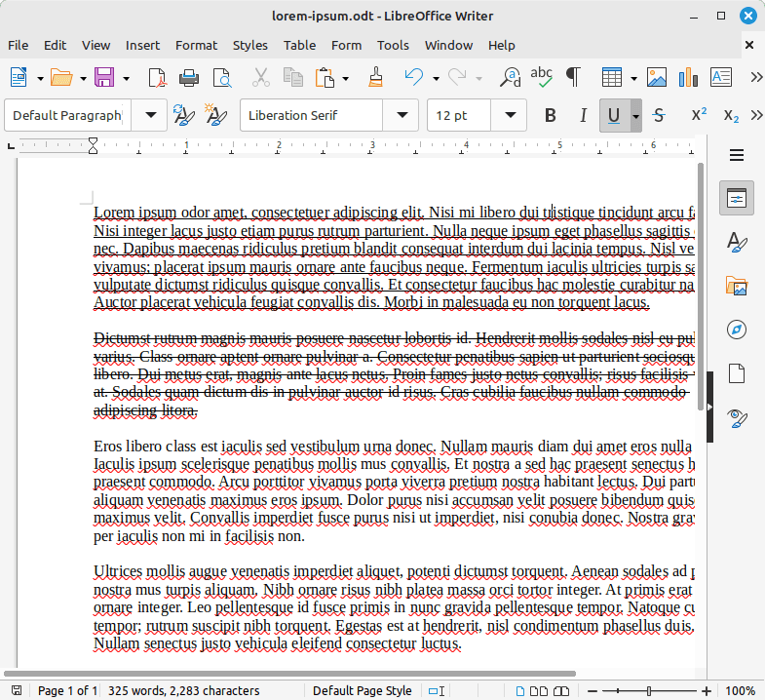The width and height of the screenshot is (765, 700).
Task: Open Find and Replace
Action: pos(510,78)
